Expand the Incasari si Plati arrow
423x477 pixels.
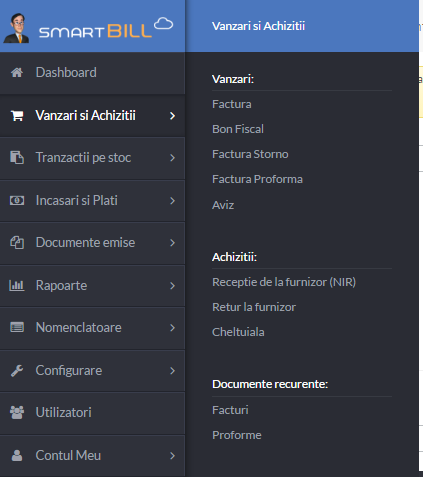172,201
